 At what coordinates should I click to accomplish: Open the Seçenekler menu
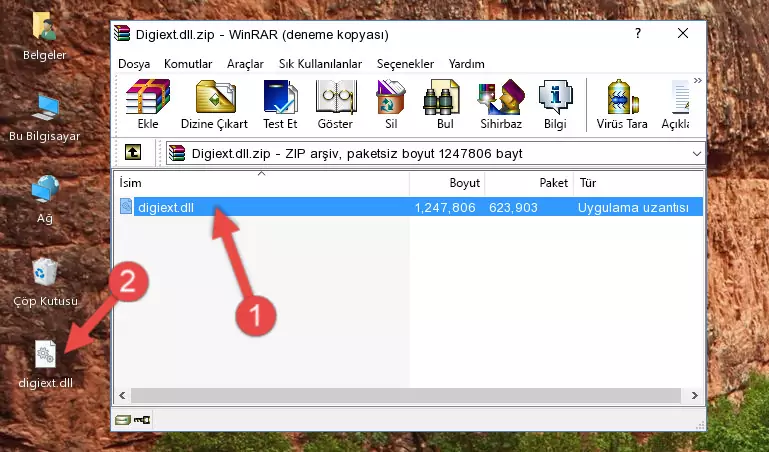click(x=405, y=64)
